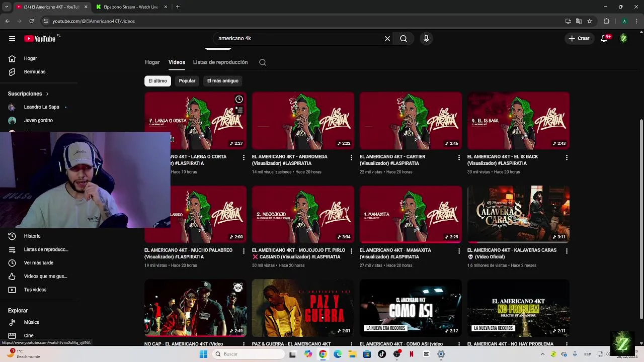Open Ver más tarde list

38,263
